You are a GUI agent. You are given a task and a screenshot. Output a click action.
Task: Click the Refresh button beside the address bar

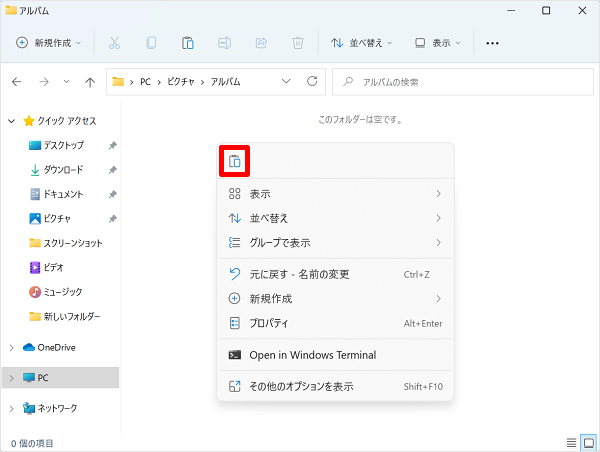point(312,81)
